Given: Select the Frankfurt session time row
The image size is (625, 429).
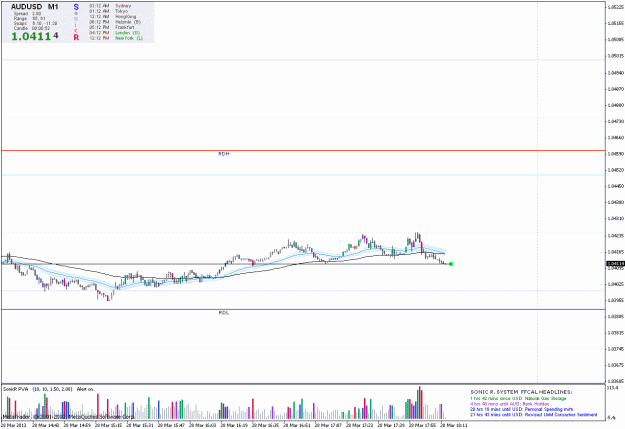Looking at the screenshot, I should click(112, 27).
